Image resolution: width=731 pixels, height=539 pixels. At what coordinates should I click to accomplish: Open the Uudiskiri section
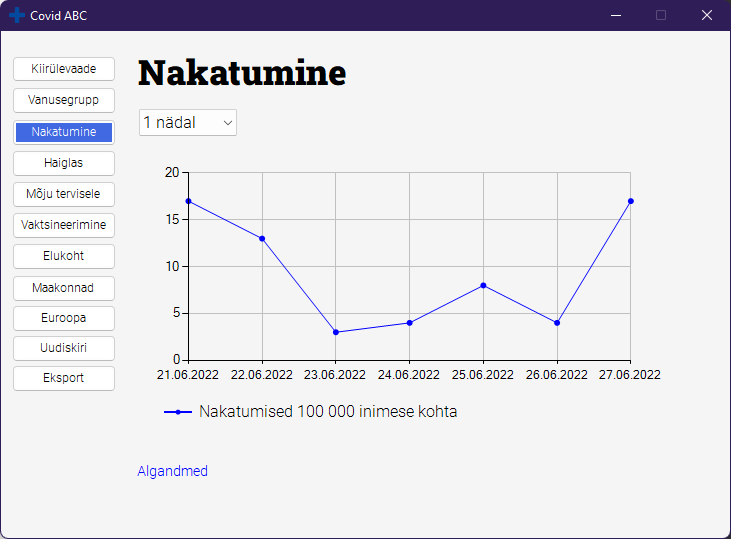coord(64,348)
